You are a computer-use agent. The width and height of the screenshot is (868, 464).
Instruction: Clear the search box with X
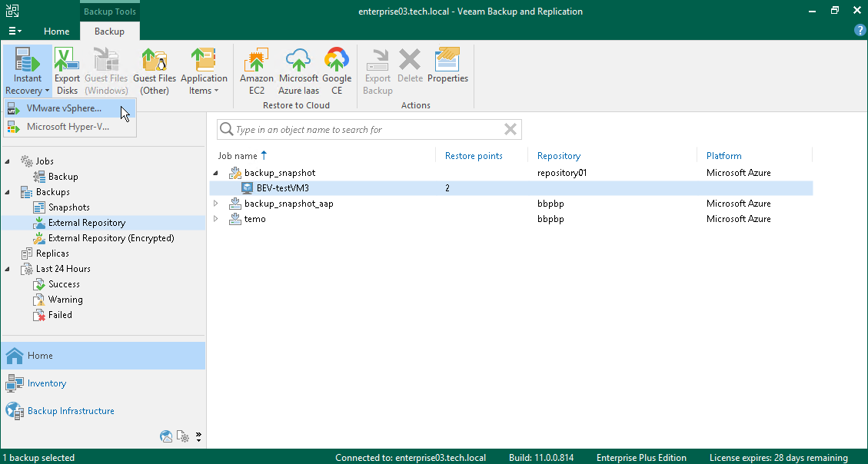[510, 129]
